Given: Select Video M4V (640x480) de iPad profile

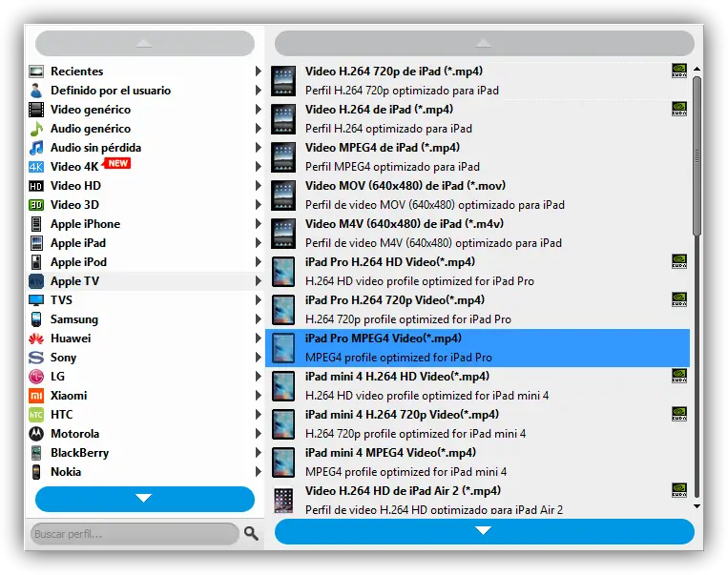Looking at the screenshot, I should (x=477, y=234).
